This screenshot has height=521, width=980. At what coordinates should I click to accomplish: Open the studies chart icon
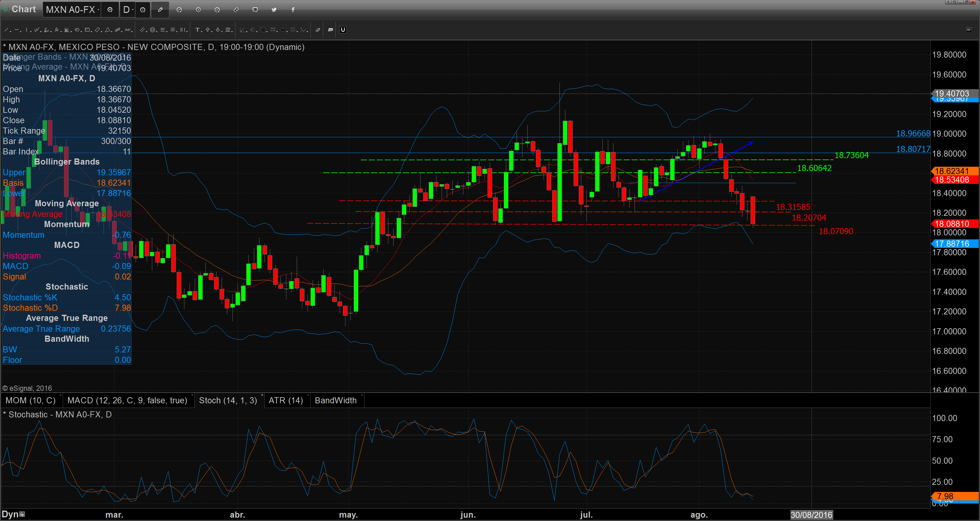click(x=179, y=10)
